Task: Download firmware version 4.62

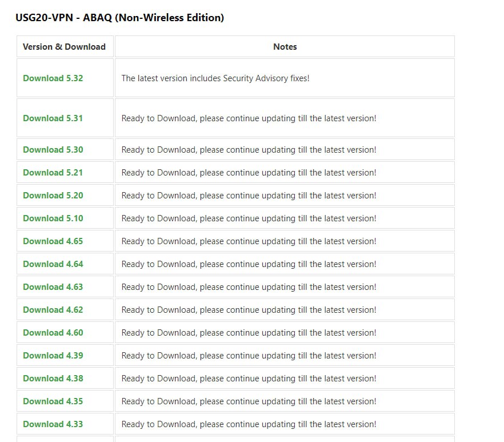Action: (x=53, y=310)
